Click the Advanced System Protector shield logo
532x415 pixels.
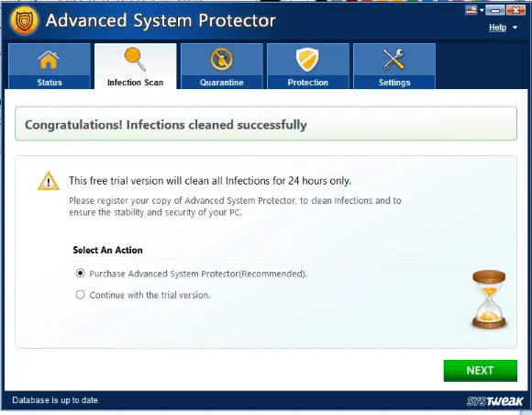point(24,21)
